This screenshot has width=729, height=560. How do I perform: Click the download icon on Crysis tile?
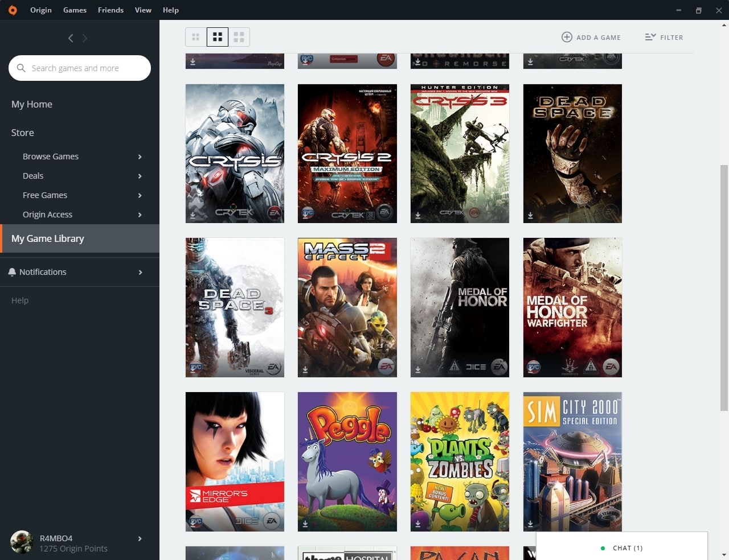click(x=193, y=216)
